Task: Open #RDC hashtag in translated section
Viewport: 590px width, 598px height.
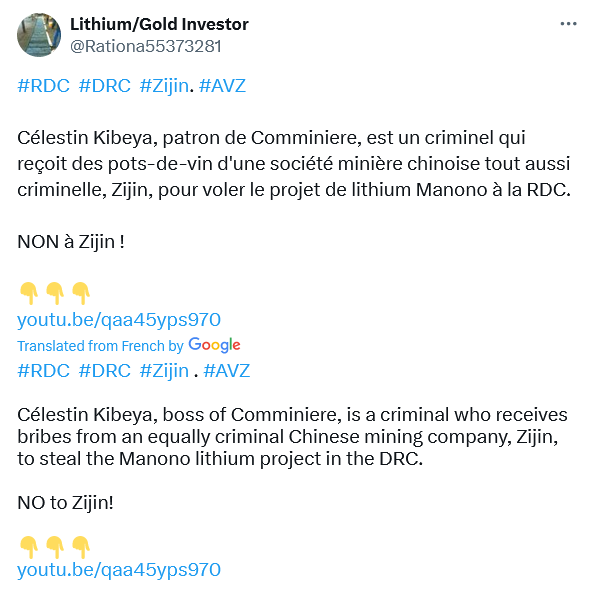Action: tap(43, 371)
